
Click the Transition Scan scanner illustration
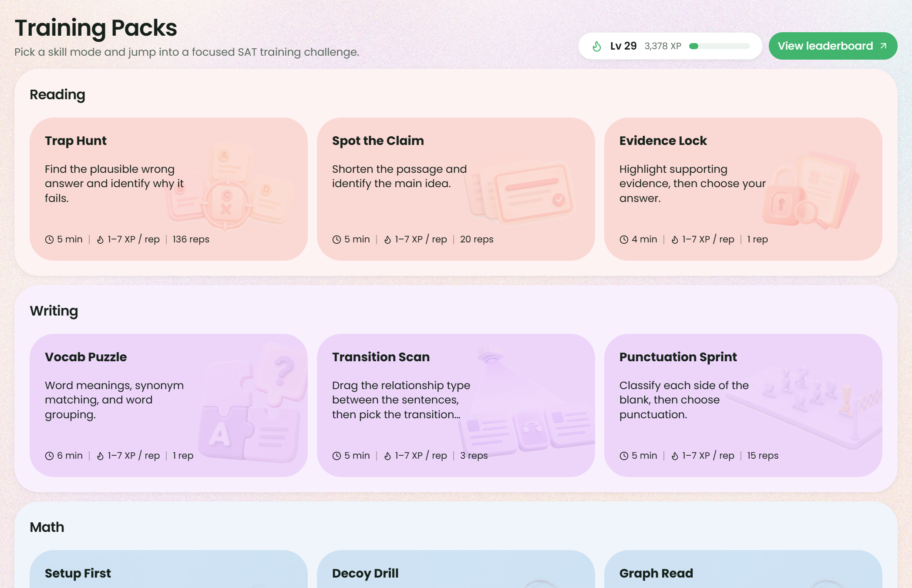527,400
